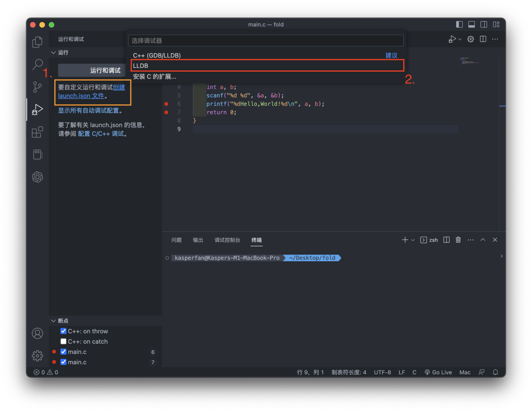This screenshot has width=532, height=412.
Task: Split the terminal panel icon
Action: pos(446,240)
